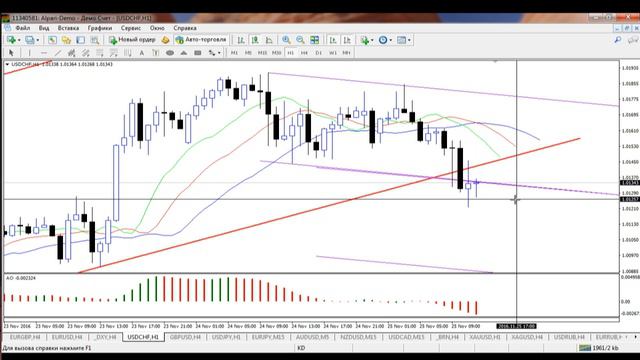This screenshot has width=640, height=360.
Task: Open the Вставка menu
Action: pyautogui.click(x=68, y=28)
